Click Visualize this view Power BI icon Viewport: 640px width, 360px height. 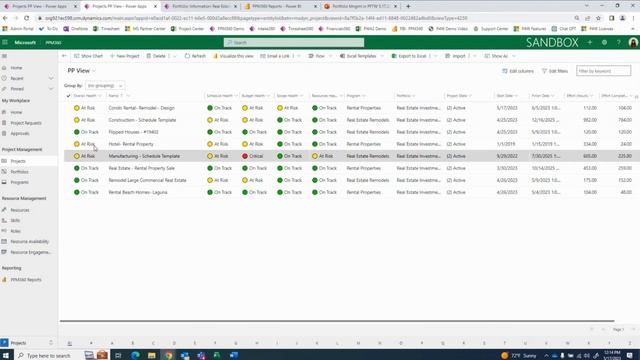click(x=216, y=56)
